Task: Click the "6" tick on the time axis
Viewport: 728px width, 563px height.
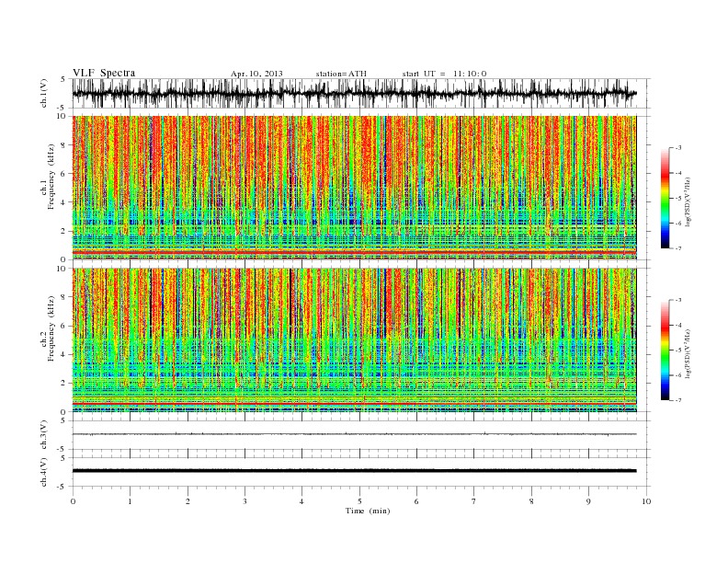Action: point(416,501)
